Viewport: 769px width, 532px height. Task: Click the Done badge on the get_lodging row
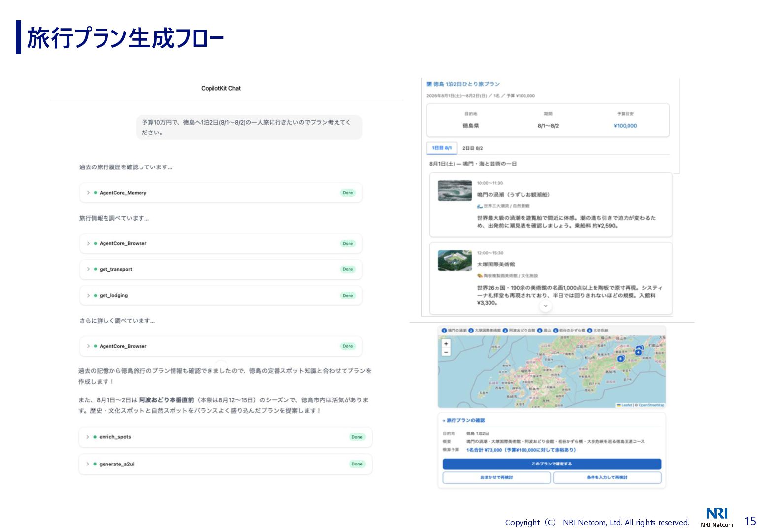point(348,296)
